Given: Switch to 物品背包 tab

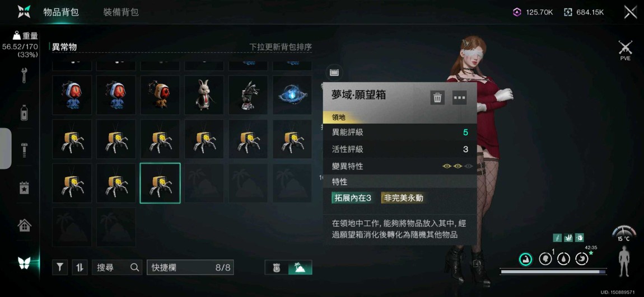Looking at the screenshot, I should tap(61, 12).
